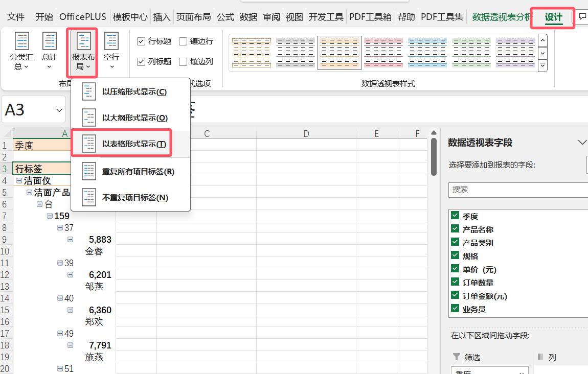The height and width of the screenshot is (374, 588).
Task: Collapse the 洁面仪 row group
Action: 19,181
